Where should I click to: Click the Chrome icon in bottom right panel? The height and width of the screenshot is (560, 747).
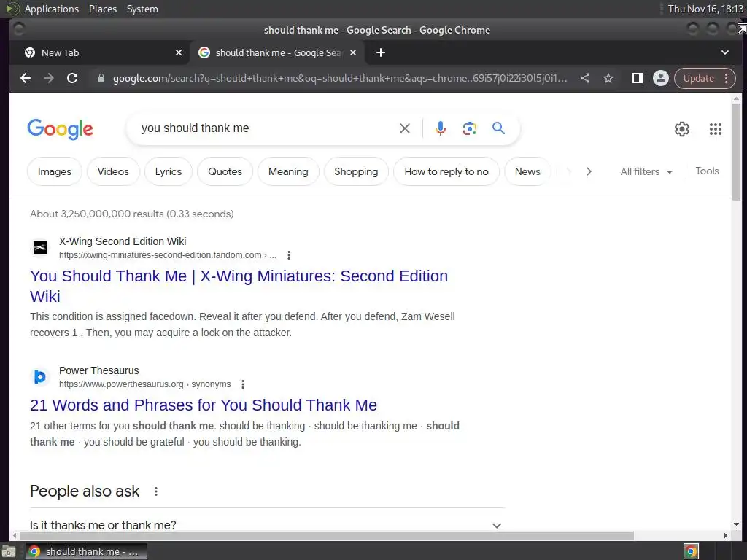coord(691,552)
